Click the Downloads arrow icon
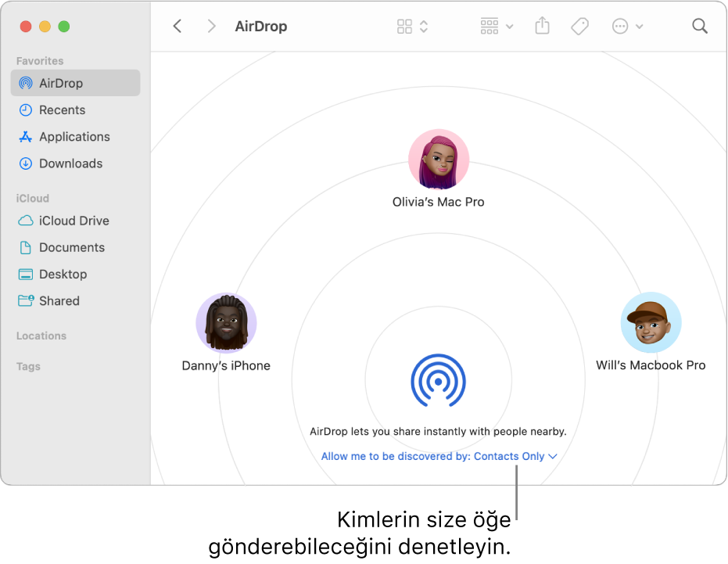 [x=26, y=163]
